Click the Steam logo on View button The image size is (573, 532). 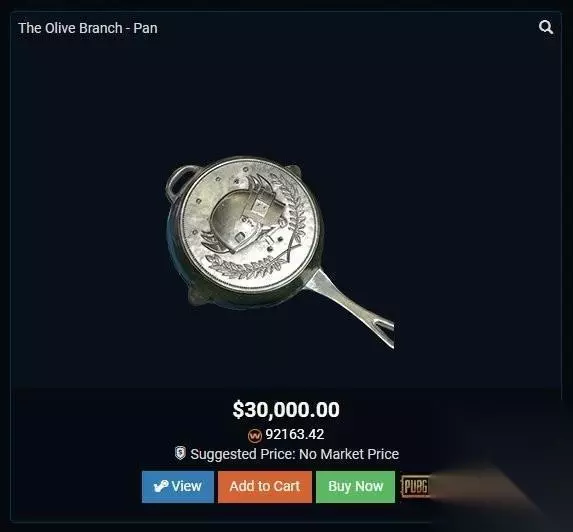161,486
